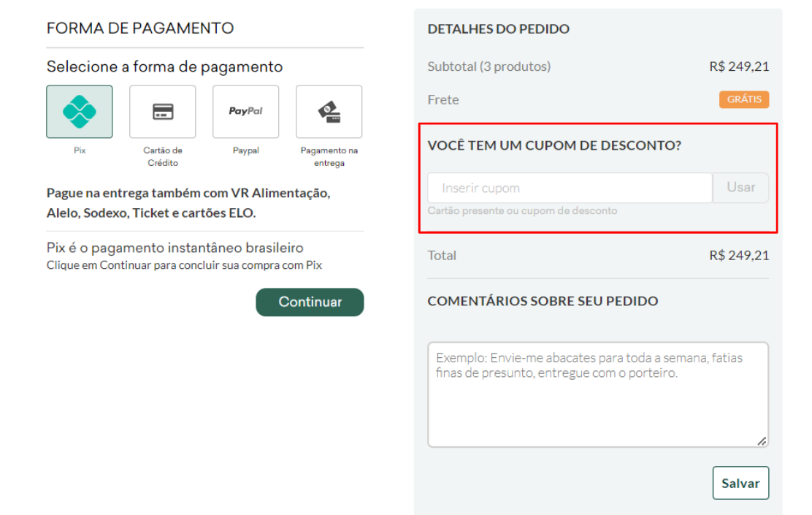Viewport: 812px width, 515px height.
Task: Expand COMENTÁRIOS SOBRE SEU PEDIDO section
Action: pyautogui.click(x=543, y=300)
